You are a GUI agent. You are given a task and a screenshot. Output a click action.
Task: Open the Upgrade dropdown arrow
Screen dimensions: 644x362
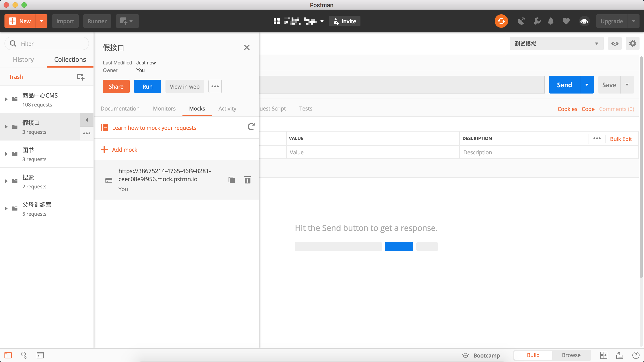(633, 21)
